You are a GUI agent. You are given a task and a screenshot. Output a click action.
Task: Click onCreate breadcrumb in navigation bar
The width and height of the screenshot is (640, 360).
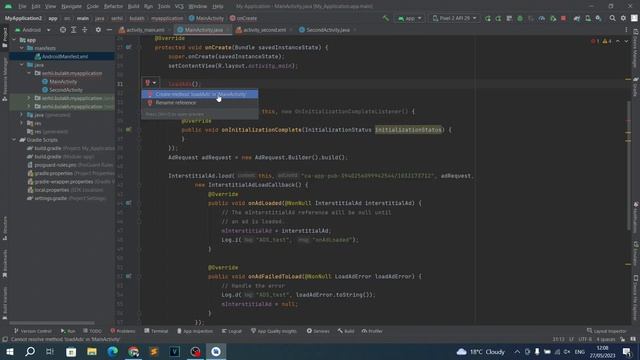(x=243, y=18)
